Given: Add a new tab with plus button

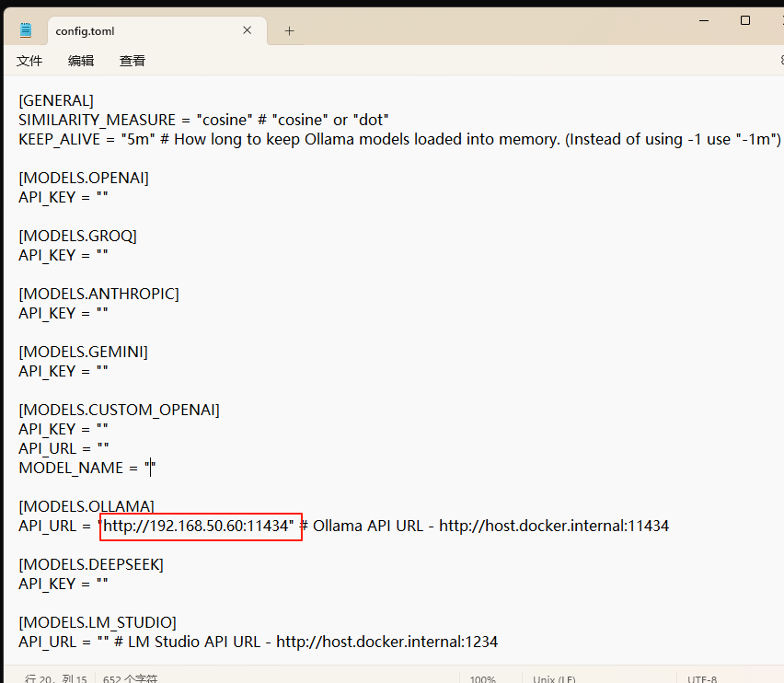Looking at the screenshot, I should (x=289, y=30).
